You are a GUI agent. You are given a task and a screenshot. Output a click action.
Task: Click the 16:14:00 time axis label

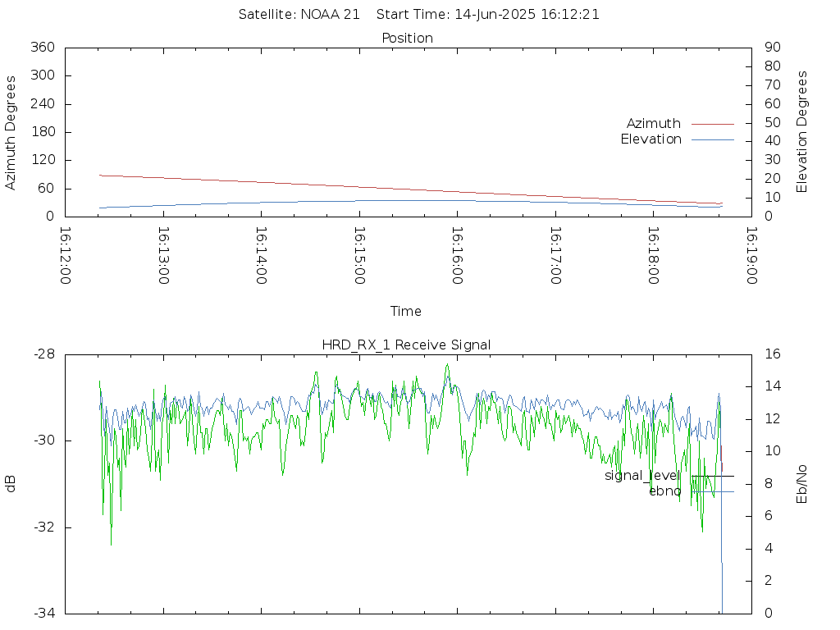[261, 256]
